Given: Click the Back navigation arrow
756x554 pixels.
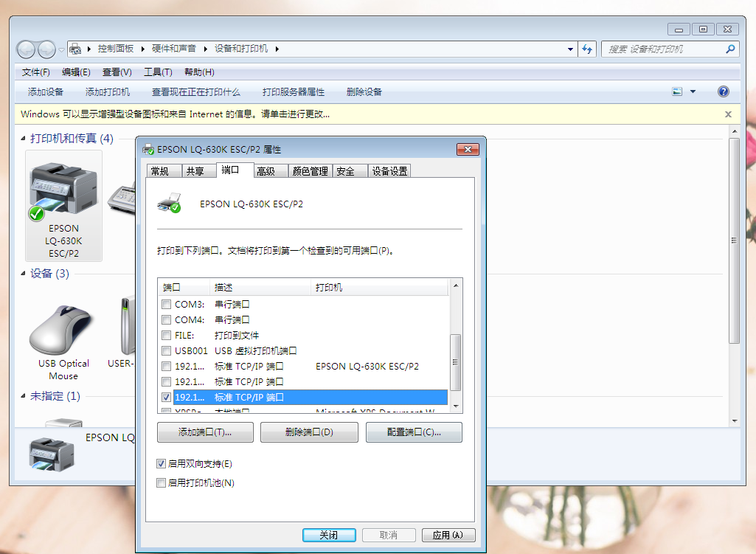Looking at the screenshot, I should pyautogui.click(x=26, y=49).
